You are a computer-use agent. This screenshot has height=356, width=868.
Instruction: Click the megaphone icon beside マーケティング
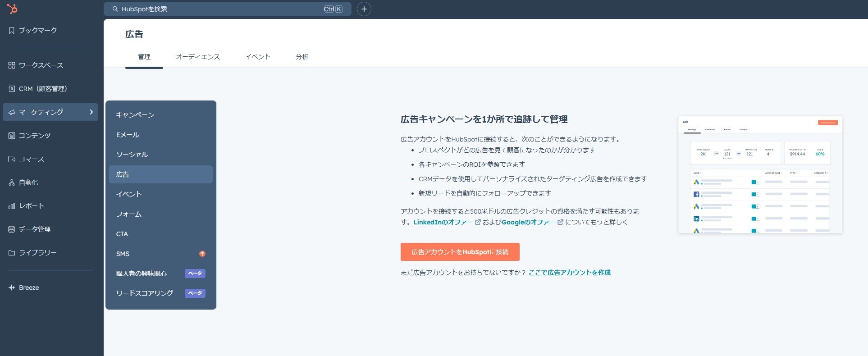point(12,112)
